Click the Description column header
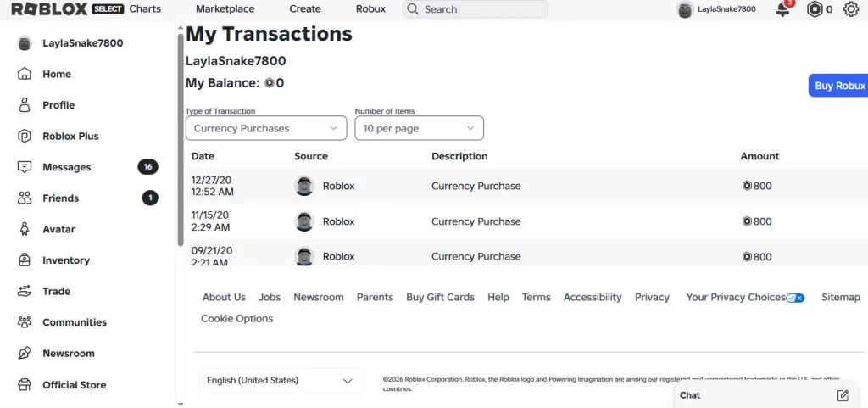Screen dimensions: 868x408 point(459,156)
